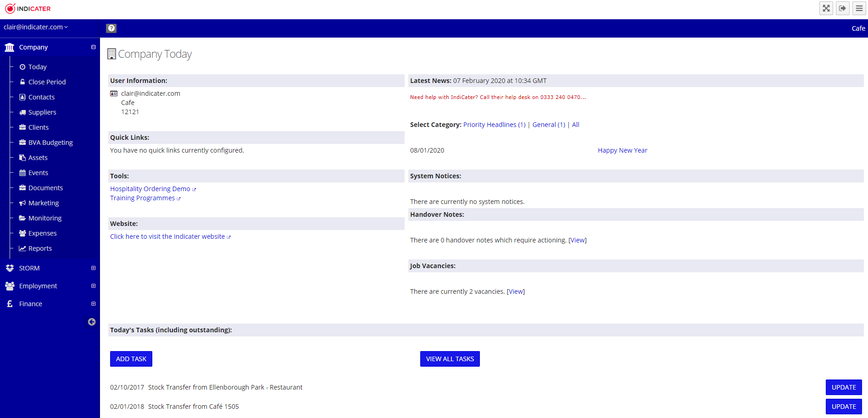Click the 02/01/2018 task date

pyautogui.click(x=127, y=407)
